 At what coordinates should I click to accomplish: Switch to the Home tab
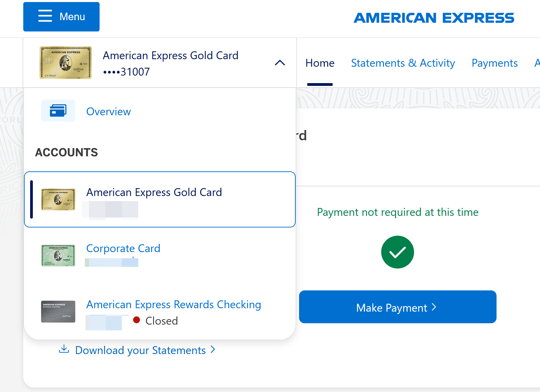[x=320, y=63]
